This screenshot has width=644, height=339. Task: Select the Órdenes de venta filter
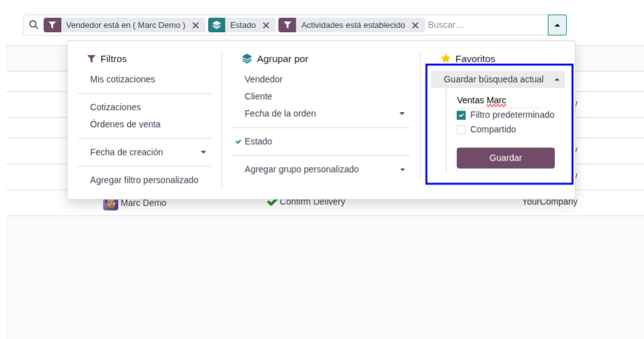coord(125,124)
